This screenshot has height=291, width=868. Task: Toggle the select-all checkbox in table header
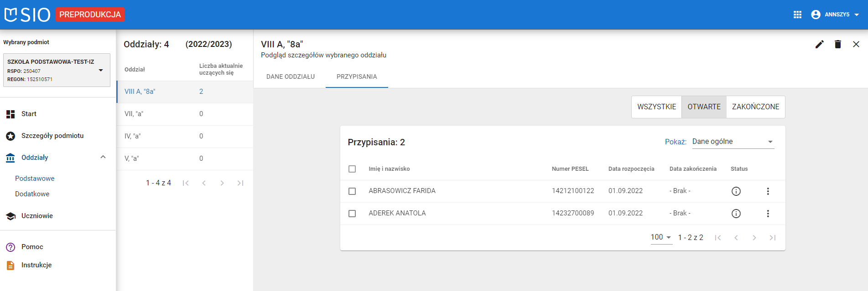coord(352,169)
